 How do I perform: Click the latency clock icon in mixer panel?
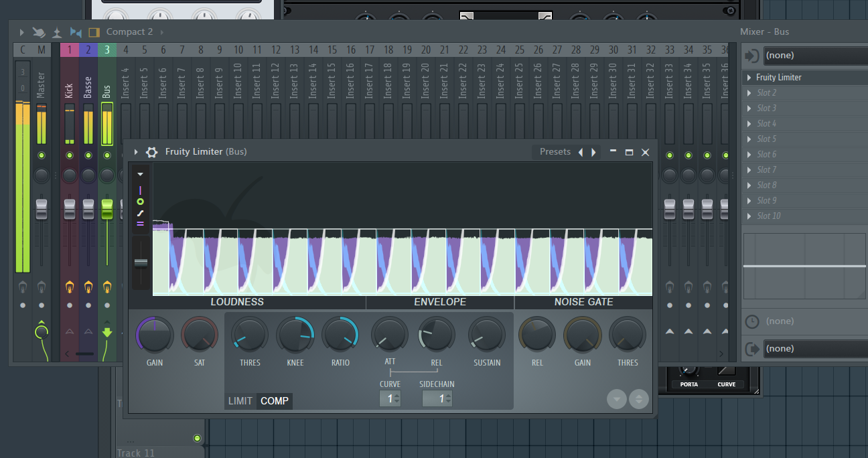752,321
